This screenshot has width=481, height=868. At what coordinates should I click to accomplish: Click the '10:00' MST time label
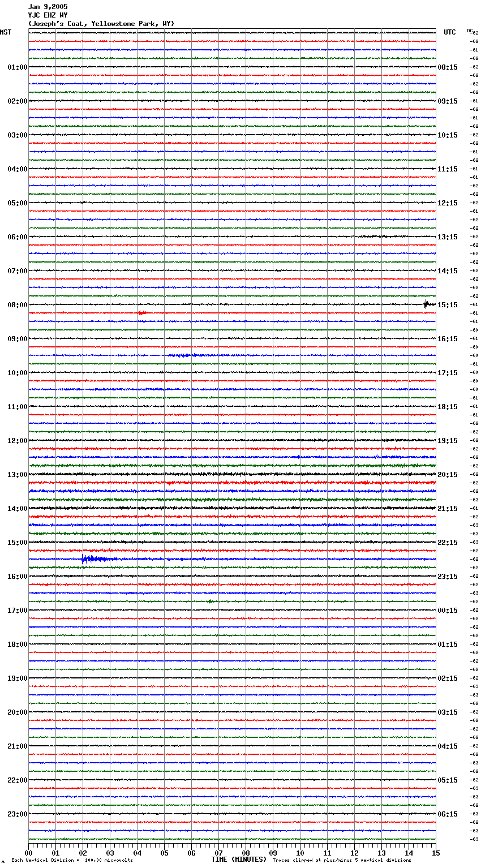click(18, 373)
